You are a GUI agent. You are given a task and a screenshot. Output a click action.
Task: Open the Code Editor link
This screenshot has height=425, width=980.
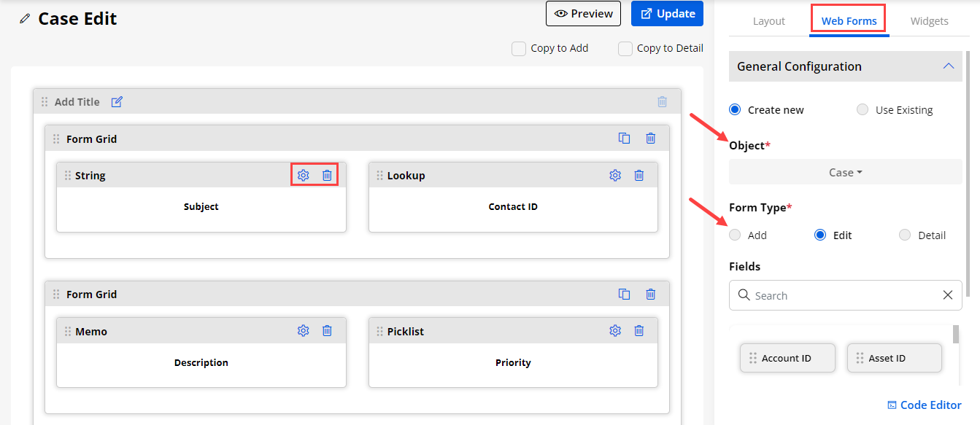click(x=925, y=405)
